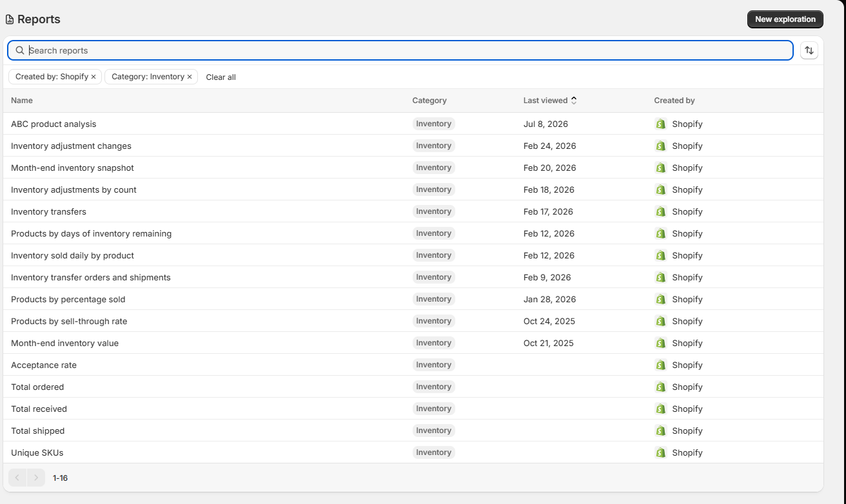This screenshot has height=504, width=846.
Task: Focus the Search reports field
Action: [x=400, y=50]
